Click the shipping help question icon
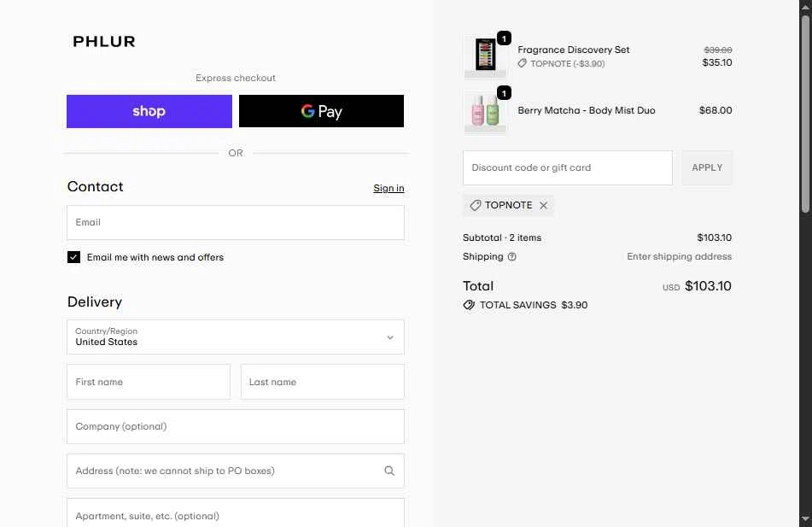The width and height of the screenshot is (812, 527). point(512,256)
